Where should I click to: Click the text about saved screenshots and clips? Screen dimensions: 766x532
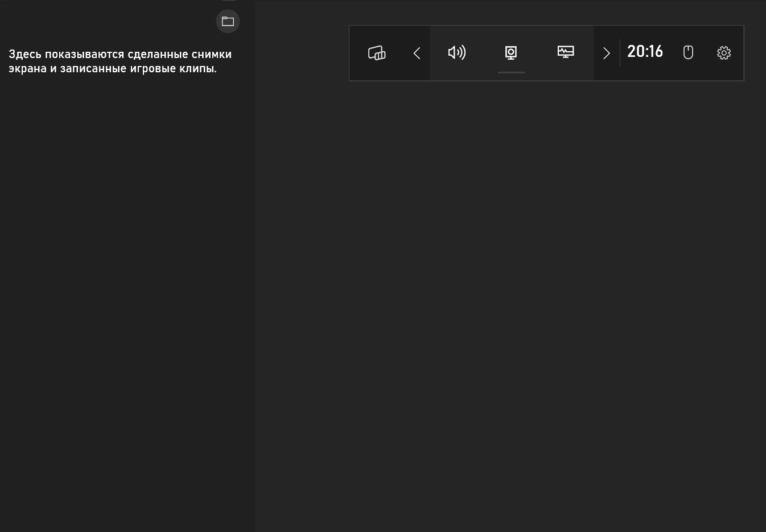pos(120,61)
